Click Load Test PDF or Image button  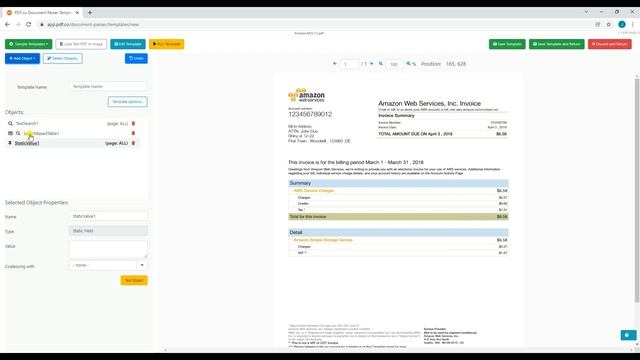[81, 44]
